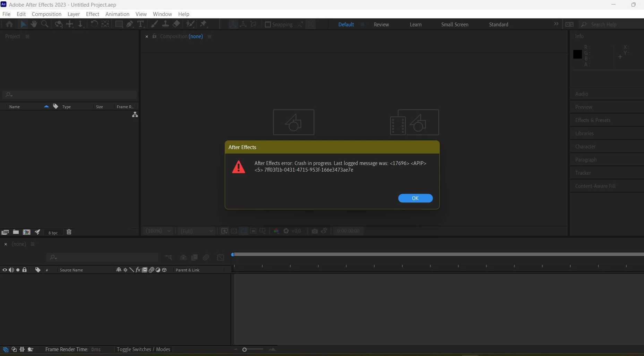Select the Pen tool

[x=130, y=24]
